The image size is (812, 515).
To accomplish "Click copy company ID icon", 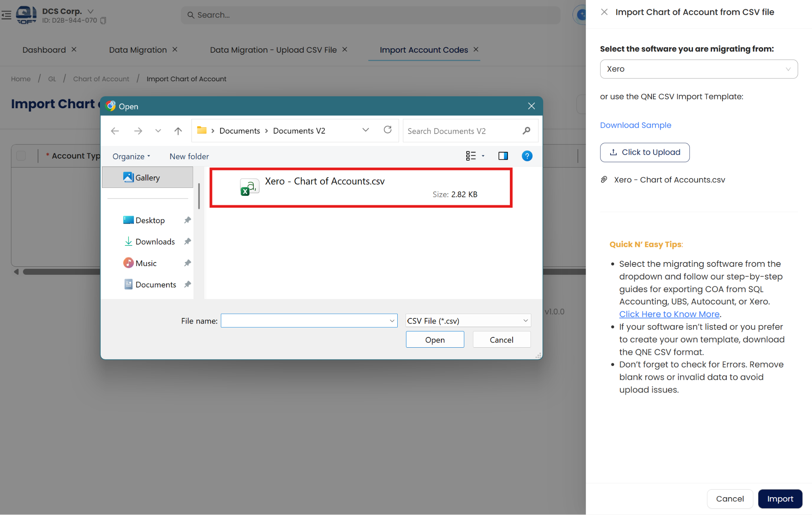I will coord(103,21).
